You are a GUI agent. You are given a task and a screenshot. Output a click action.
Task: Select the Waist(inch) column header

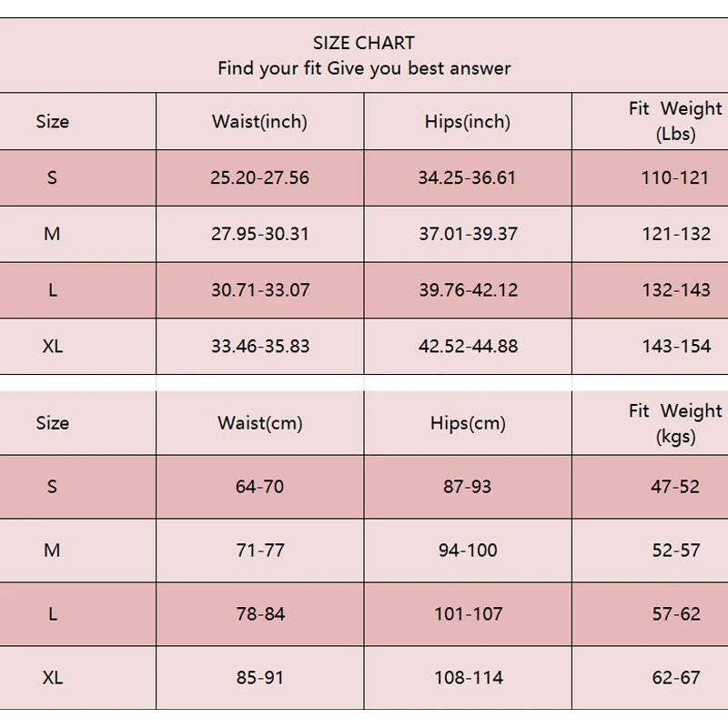tap(259, 122)
